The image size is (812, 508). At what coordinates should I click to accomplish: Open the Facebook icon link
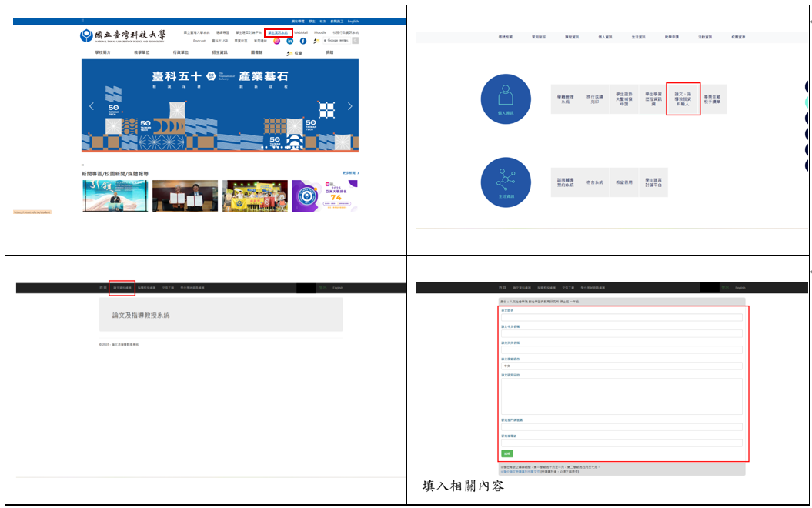point(303,41)
